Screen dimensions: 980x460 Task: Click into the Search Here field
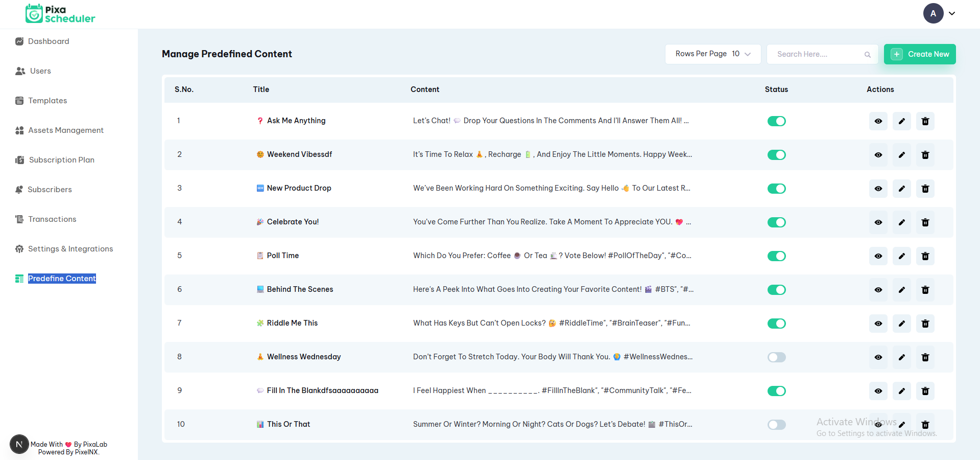click(x=817, y=54)
